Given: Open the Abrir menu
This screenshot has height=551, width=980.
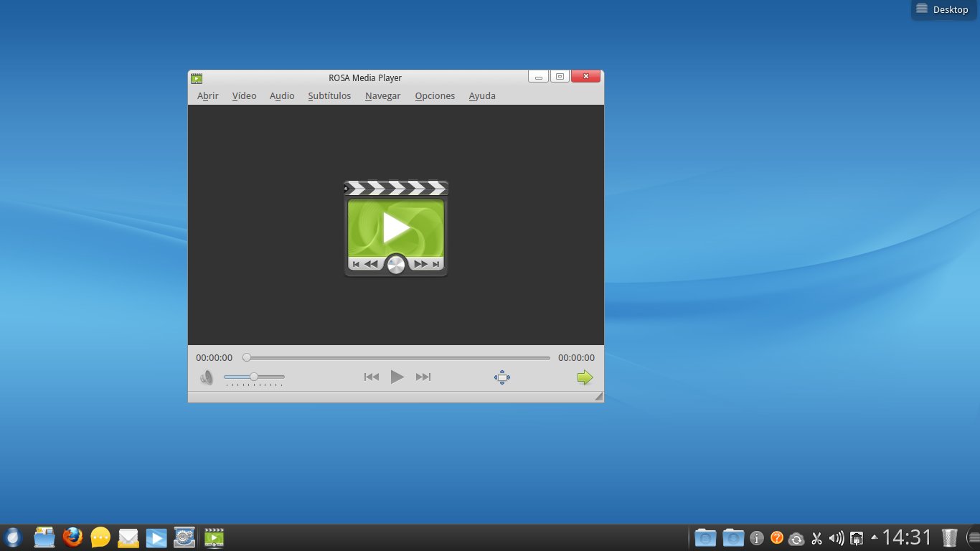Looking at the screenshot, I should pos(207,95).
